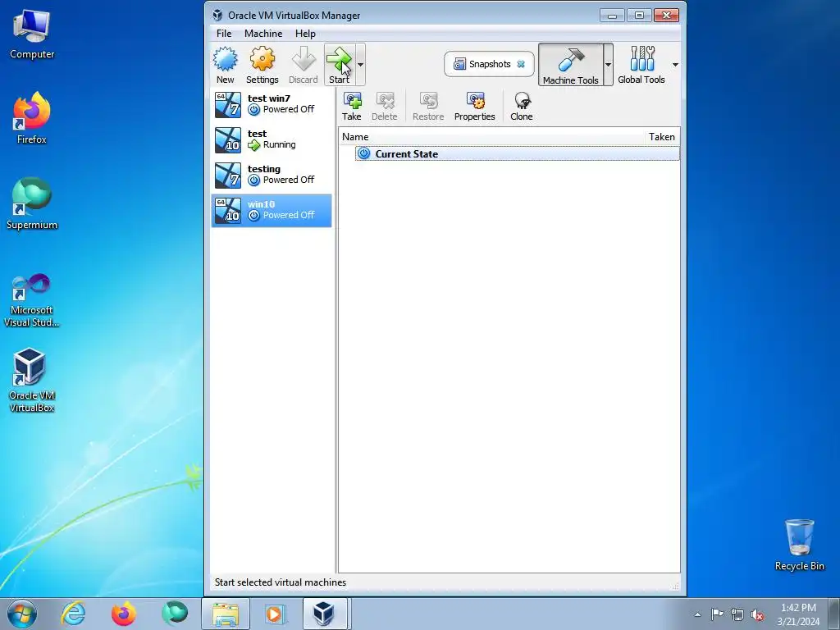Open Windows Explorer from the taskbar
The image size is (840, 630).
[226, 614]
